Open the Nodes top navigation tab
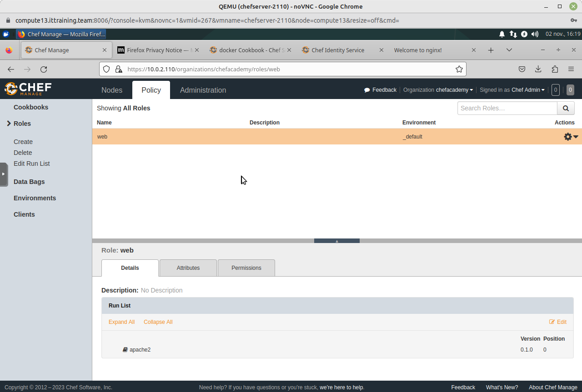Screen dimensions: 582x392 (x=112, y=90)
